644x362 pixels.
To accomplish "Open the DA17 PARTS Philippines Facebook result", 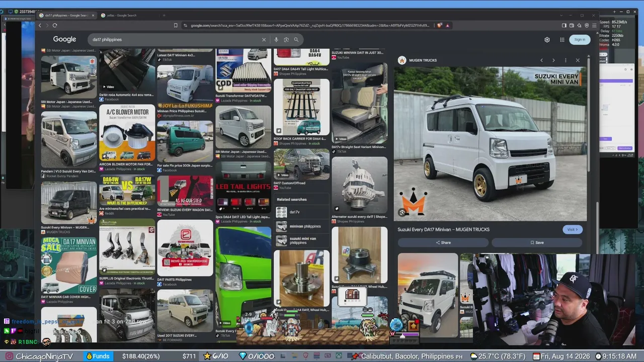I will [185, 248].
